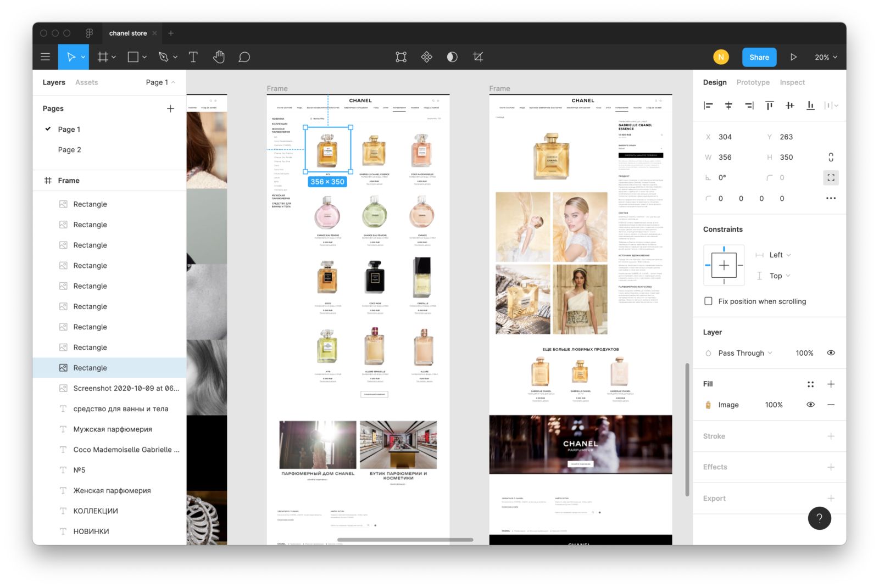The width and height of the screenshot is (879, 588).
Task: Open Pen tool dropdown arrow
Action: (175, 57)
